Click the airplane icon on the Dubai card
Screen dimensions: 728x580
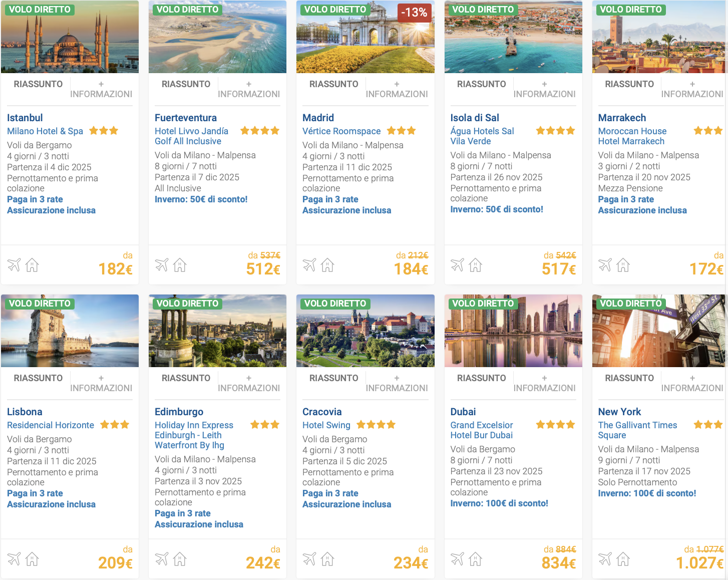point(457,559)
